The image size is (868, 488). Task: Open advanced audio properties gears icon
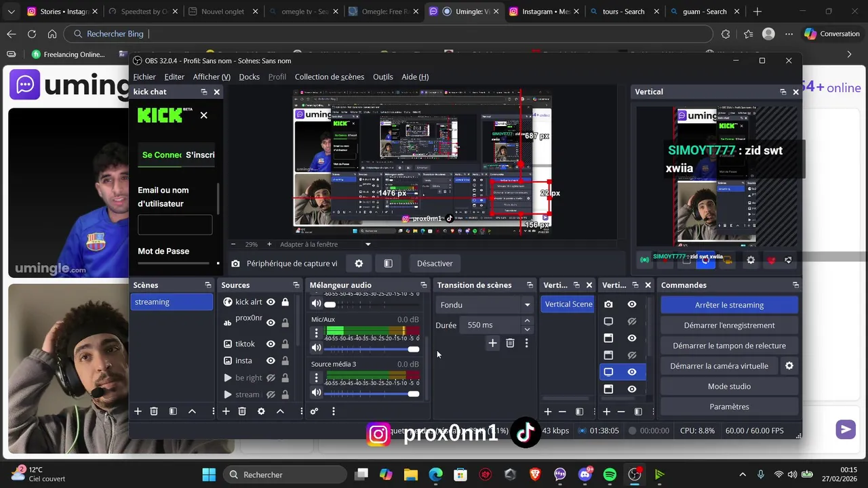[314, 411]
